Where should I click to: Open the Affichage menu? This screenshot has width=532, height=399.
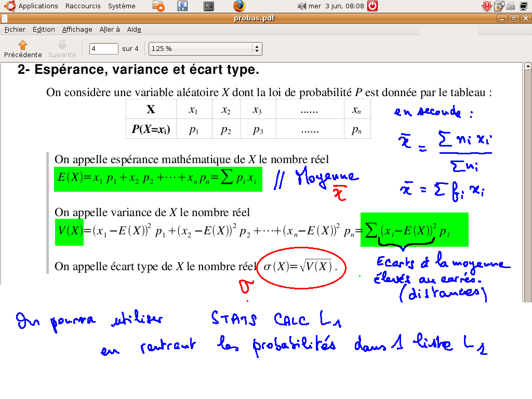[x=77, y=30]
